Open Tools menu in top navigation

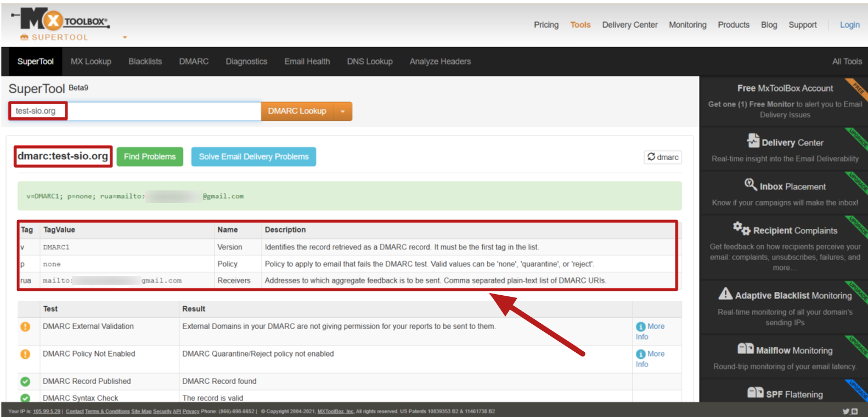point(580,25)
